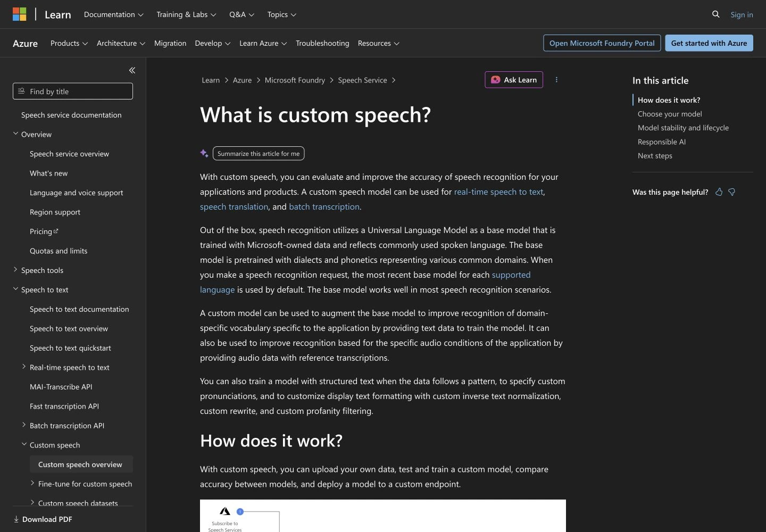Expand Fine-tune for custom speech node

(x=32, y=484)
